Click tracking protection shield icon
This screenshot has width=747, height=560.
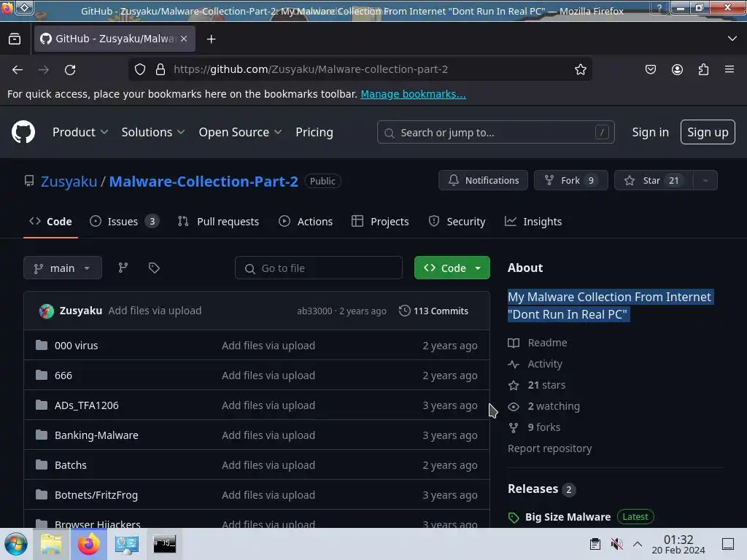pos(139,69)
